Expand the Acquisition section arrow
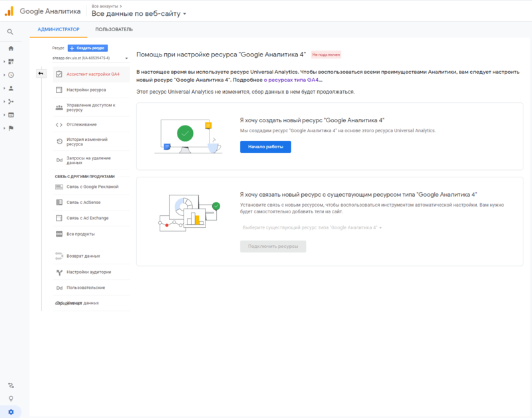The image size is (532, 418). coord(4,102)
